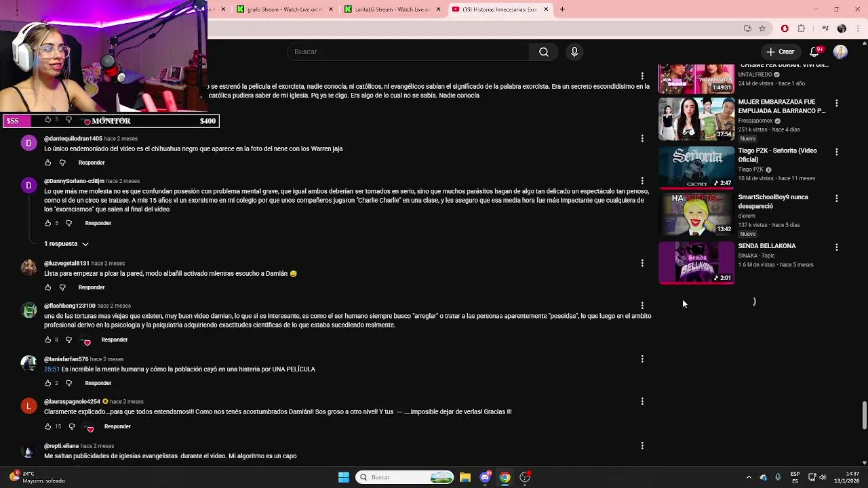
Task: Click the page vertical scrollbar thumb
Action: point(864,415)
